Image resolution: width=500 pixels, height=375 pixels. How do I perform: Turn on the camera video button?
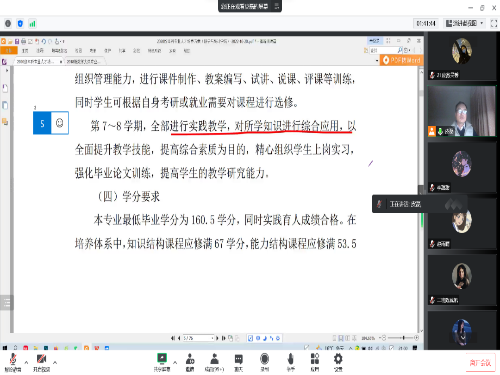(41, 362)
